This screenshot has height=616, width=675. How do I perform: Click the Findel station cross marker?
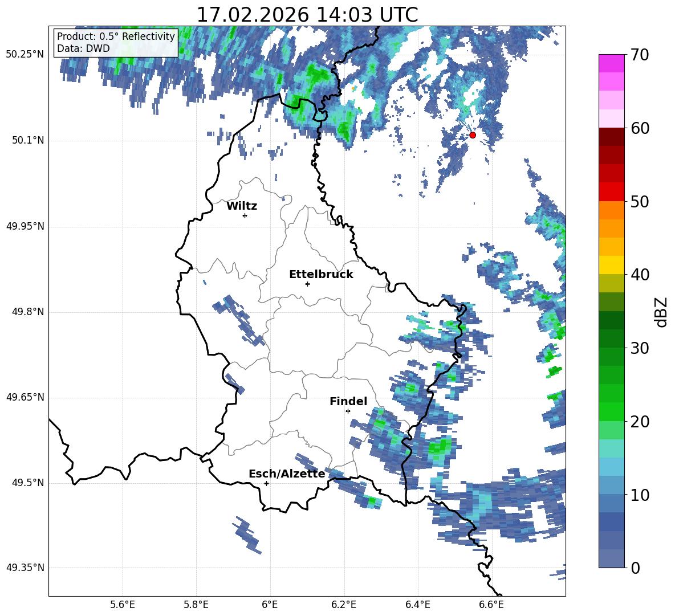[x=348, y=411]
